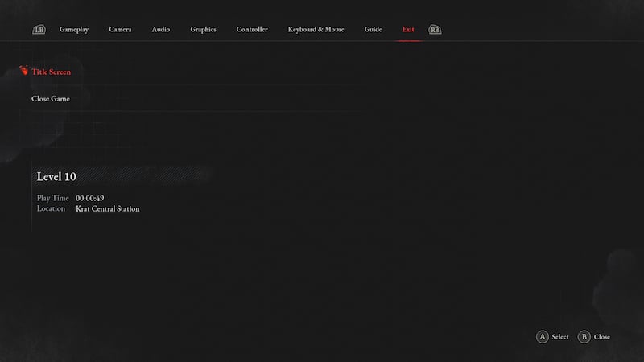Image resolution: width=644 pixels, height=362 pixels.
Task: Click the Close prompt label
Action: tap(602, 337)
